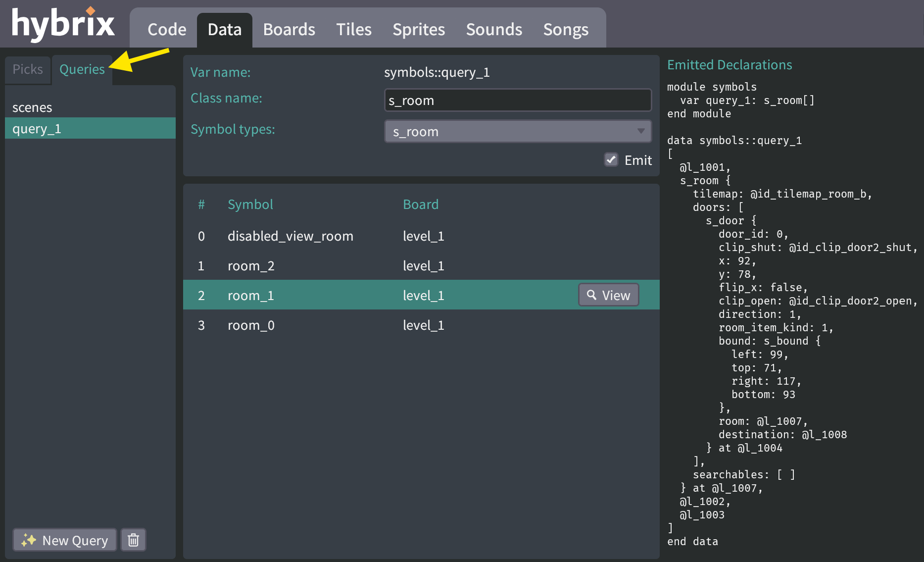
Task: Click the Class name input field
Action: point(517,100)
